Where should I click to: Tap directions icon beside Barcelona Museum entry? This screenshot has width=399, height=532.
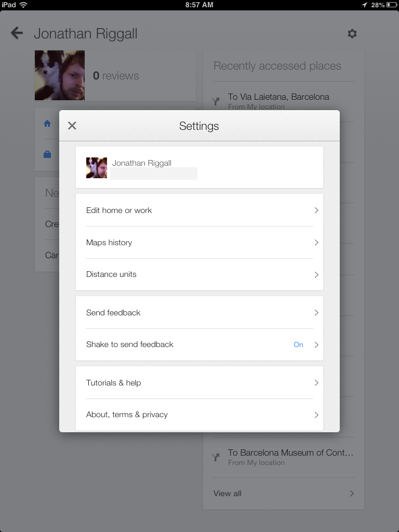[216, 457]
